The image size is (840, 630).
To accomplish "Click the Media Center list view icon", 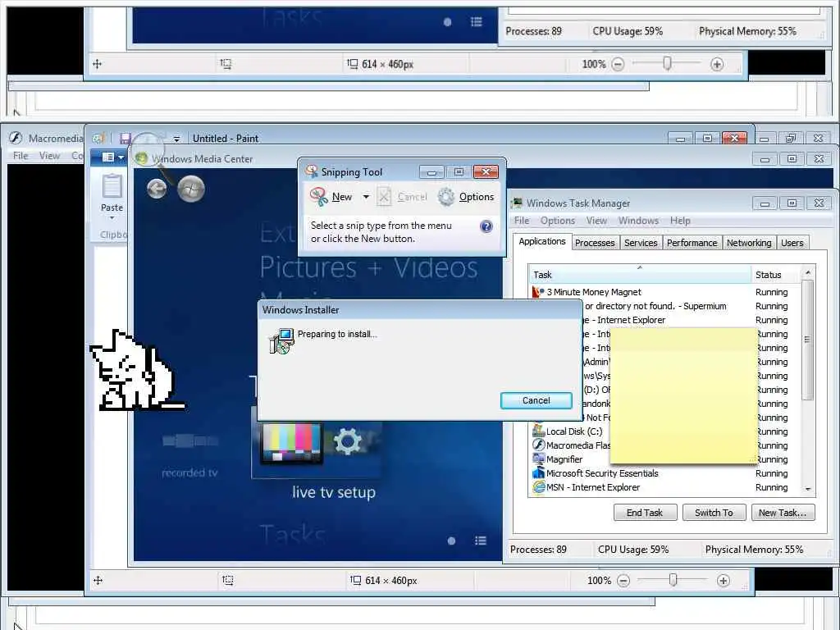I will pyautogui.click(x=481, y=541).
